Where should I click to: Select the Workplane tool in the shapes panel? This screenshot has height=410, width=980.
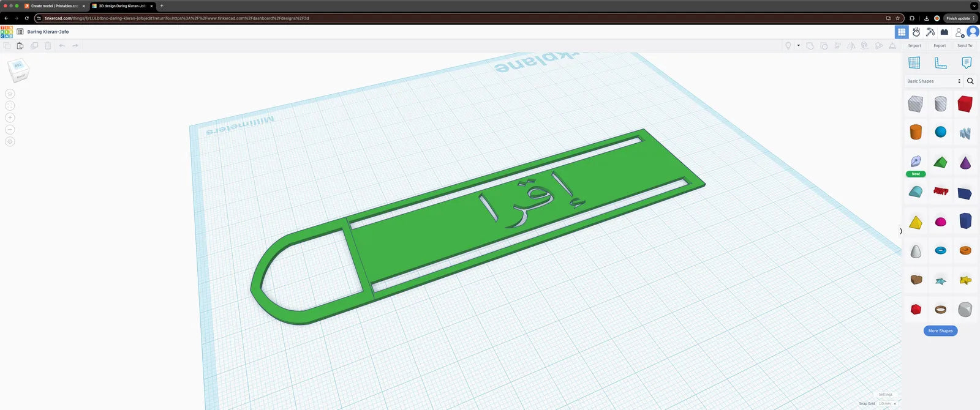click(x=914, y=62)
